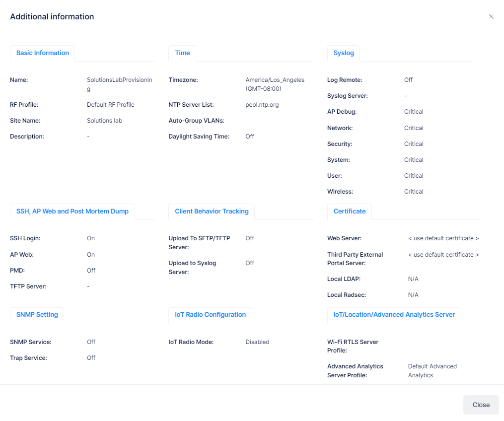This screenshot has width=504, height=421.
Task: Click the Default RF Profile value
Action: (x=111, y=105)
